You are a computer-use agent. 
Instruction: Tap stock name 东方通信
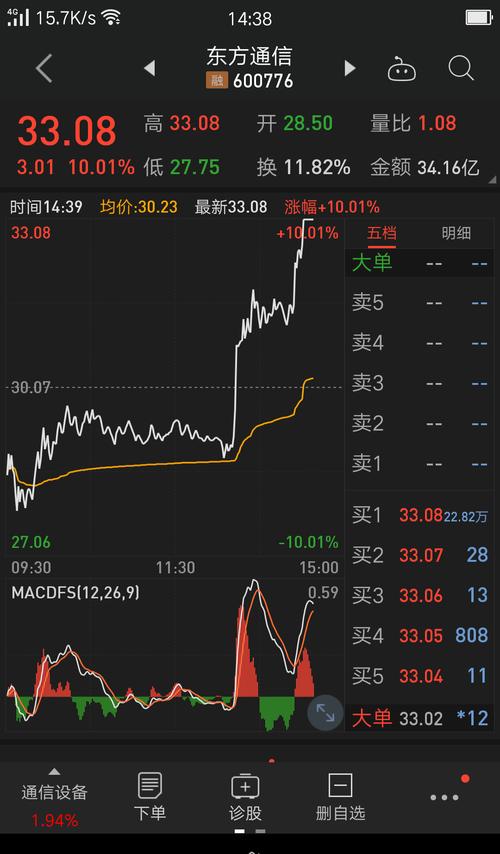(249, 56)
